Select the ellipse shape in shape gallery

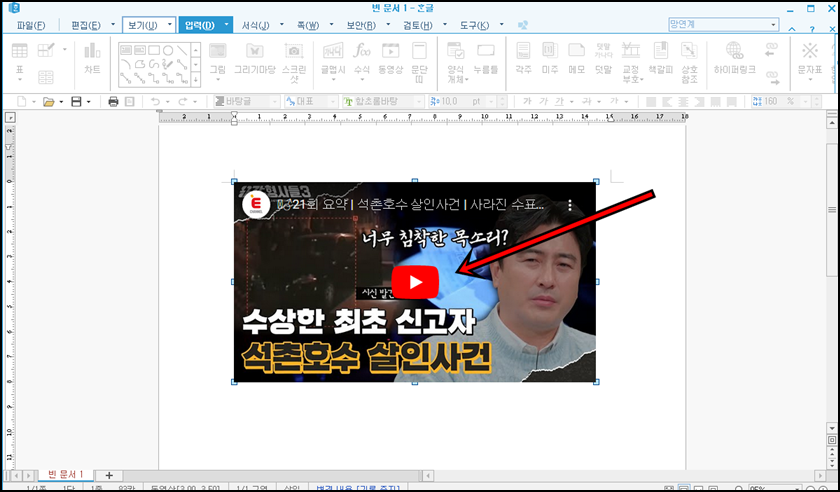tap(168, 50)
